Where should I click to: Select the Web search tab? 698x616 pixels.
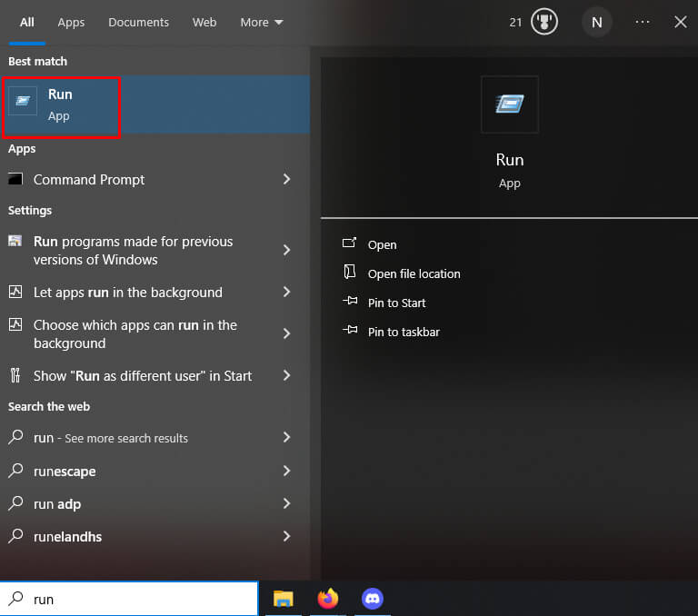point(204,22)
